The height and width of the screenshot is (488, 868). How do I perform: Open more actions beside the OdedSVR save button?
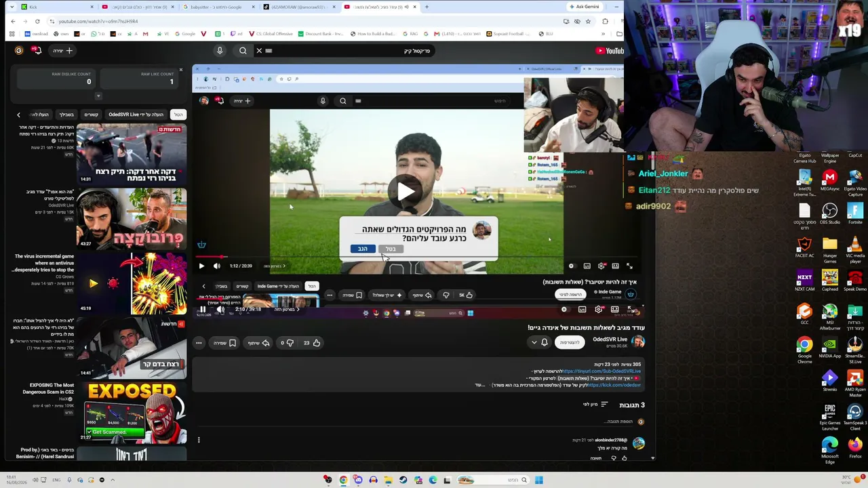pos(199,343)
